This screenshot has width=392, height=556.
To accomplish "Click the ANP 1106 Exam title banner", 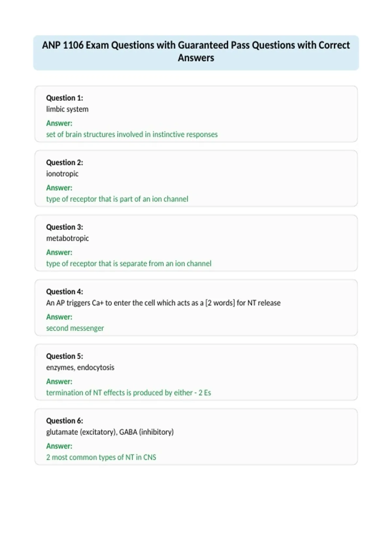I will click(x=196, y=53).
